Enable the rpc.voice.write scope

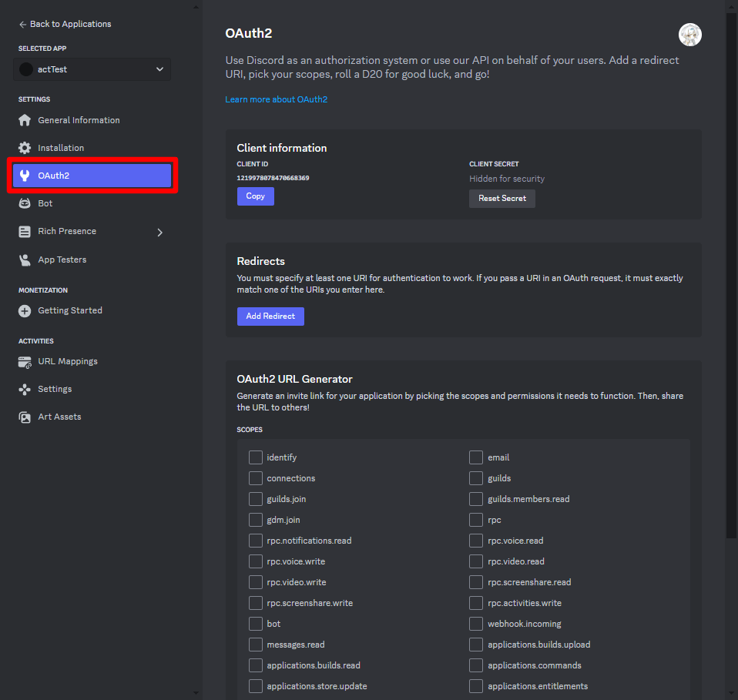(x=256, y=561)
